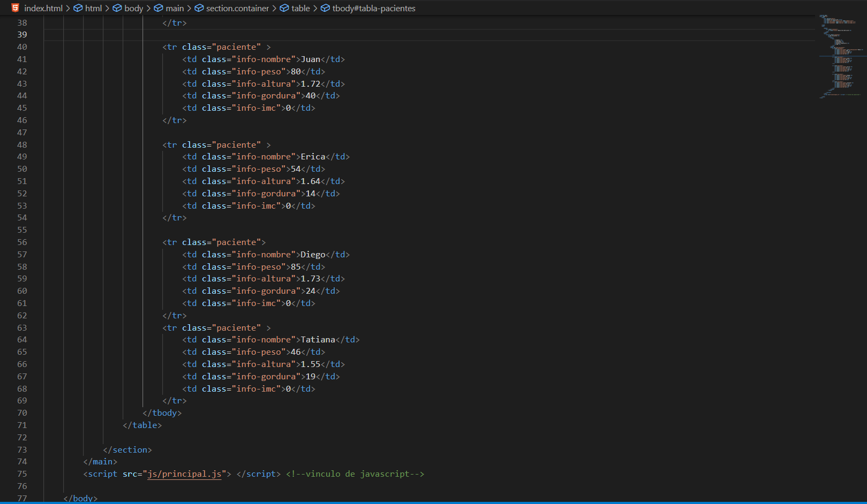Click the closing </section> tag
Image resolution: width=867 pixels, height=504 pixels.
(127, 450)
